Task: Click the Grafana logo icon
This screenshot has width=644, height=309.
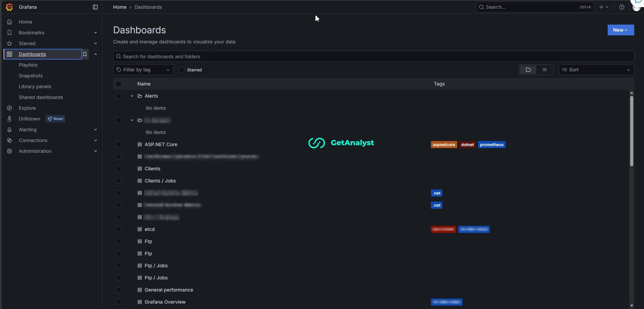Action: click(9, 7)
